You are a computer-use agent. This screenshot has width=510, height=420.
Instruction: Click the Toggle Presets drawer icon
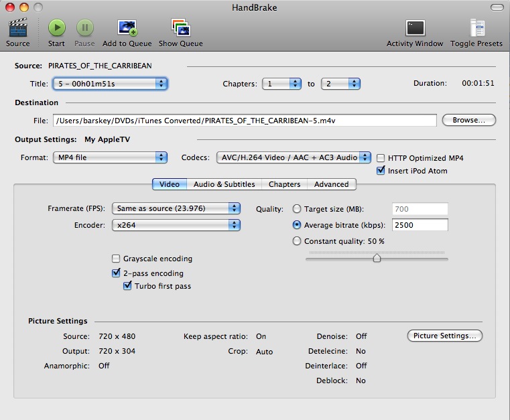point(477,28)
